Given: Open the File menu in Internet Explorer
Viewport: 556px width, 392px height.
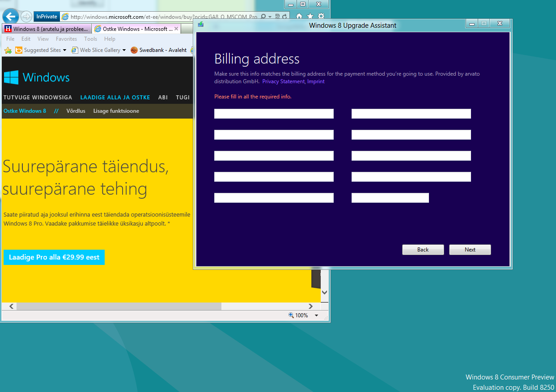Looking at the screenshot, I should 10,39.
